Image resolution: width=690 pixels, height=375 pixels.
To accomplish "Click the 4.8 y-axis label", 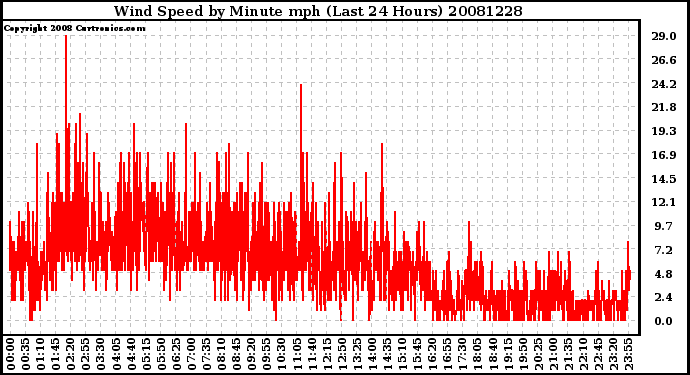I will coord(664,274).
